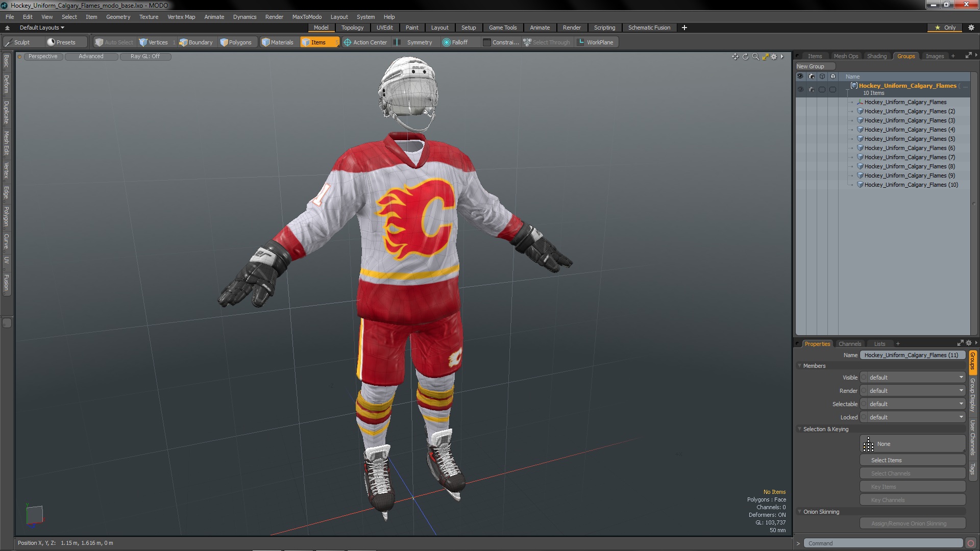
Task: Open the Group Display vertical tab
Action: coord(973,395)
